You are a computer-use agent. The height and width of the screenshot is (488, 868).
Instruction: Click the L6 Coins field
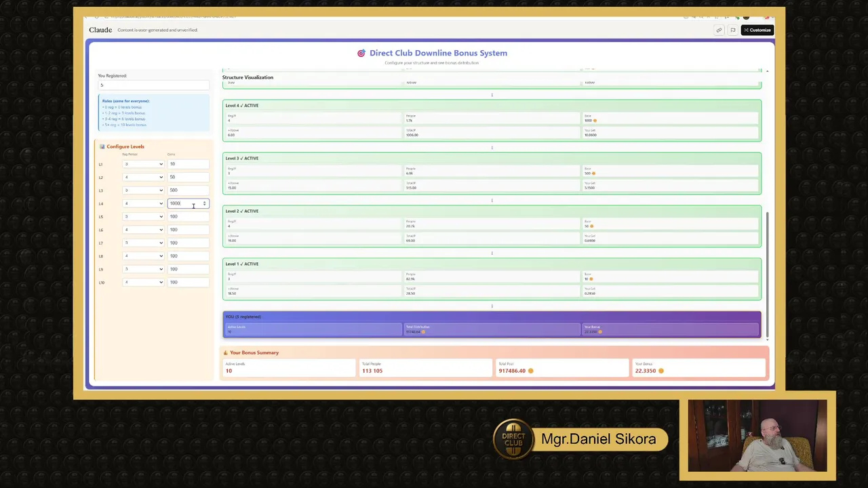[188, 230]
